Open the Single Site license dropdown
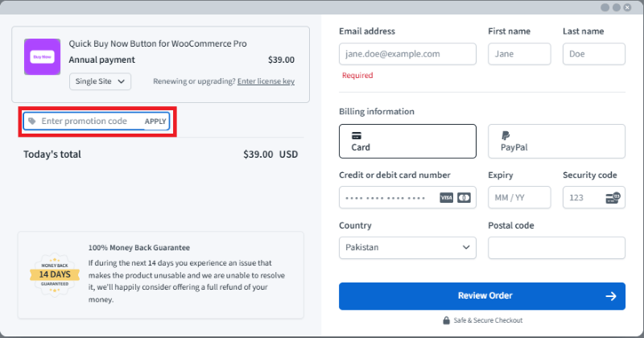The width and height of the screenshot is (644, 338). (100, 81)
